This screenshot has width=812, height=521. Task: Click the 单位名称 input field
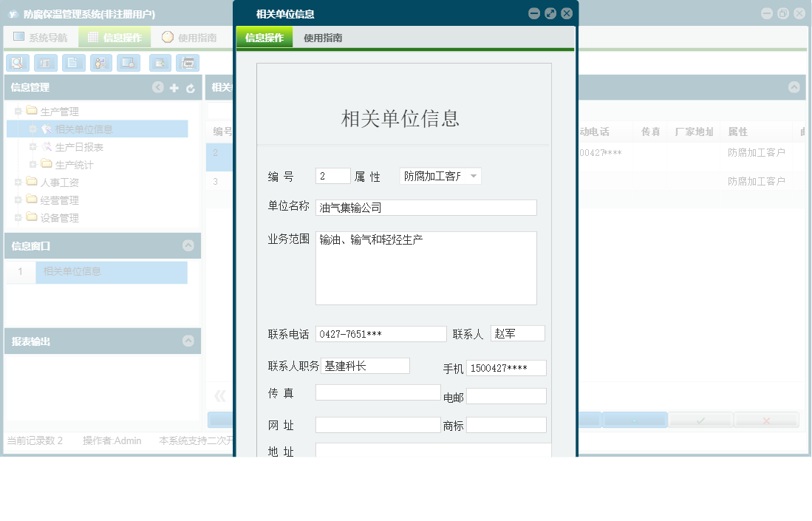(426, 208)
